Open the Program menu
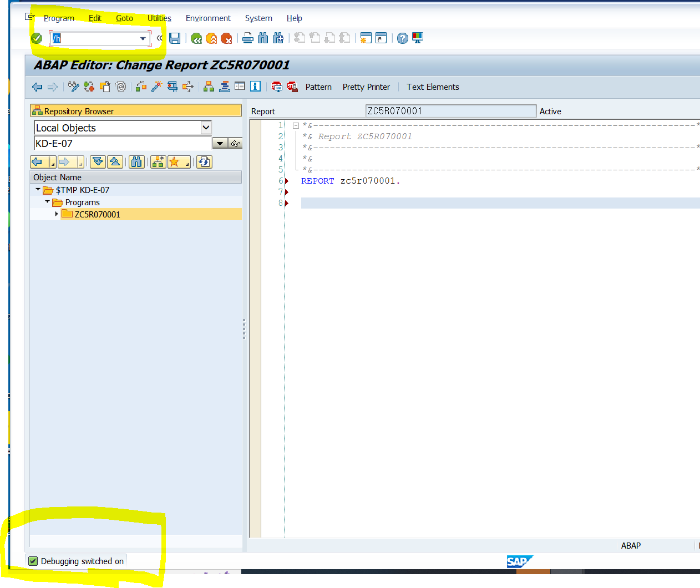Viewport: 700px width, 588px height. point(59,18)
